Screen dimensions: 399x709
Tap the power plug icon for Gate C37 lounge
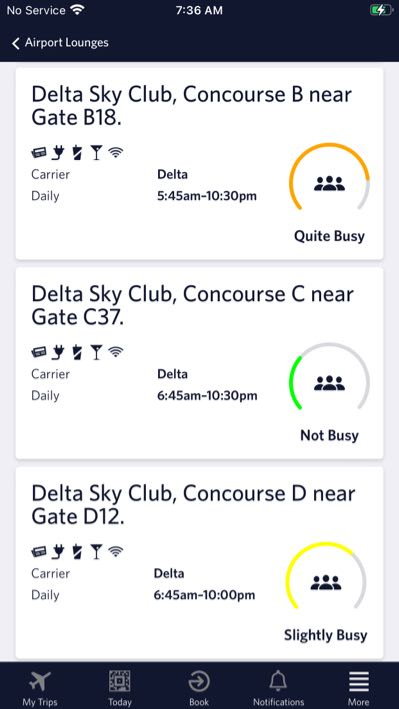tap(58, 352)
